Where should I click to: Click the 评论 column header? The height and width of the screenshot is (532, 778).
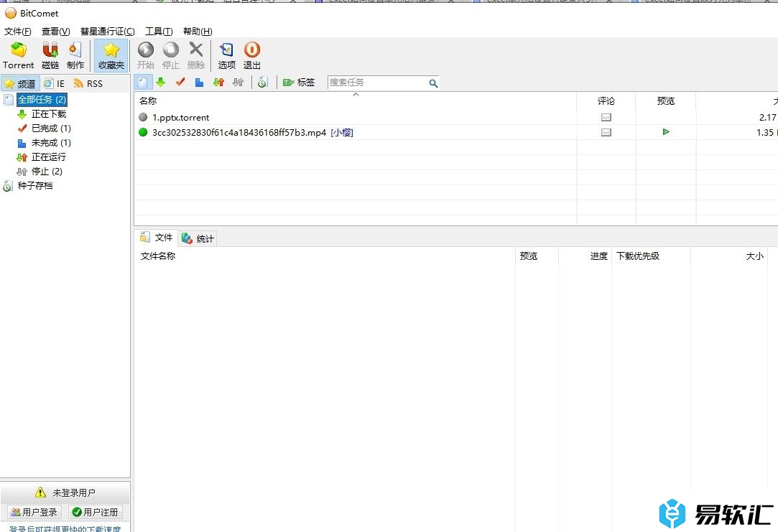pyautogui.click(x=606, y=101)
